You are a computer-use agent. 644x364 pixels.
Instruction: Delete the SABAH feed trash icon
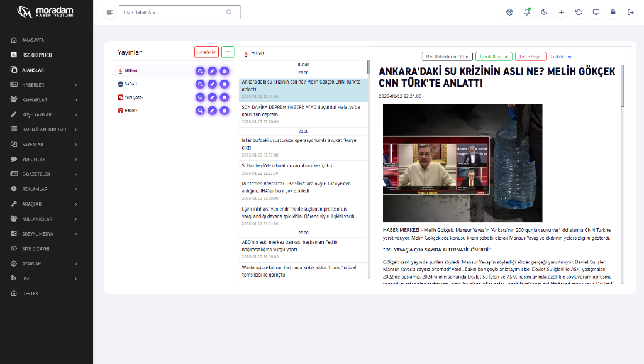[x=225, y=84]
